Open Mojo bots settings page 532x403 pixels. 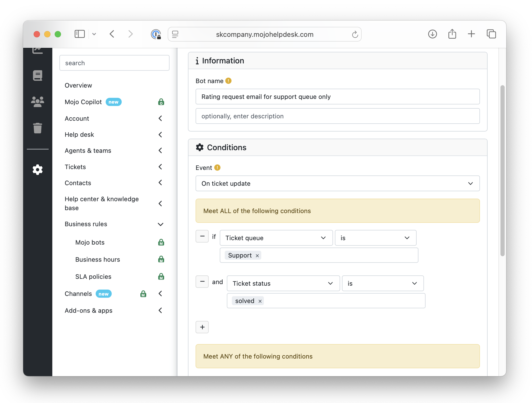click(x=90, y=242)
